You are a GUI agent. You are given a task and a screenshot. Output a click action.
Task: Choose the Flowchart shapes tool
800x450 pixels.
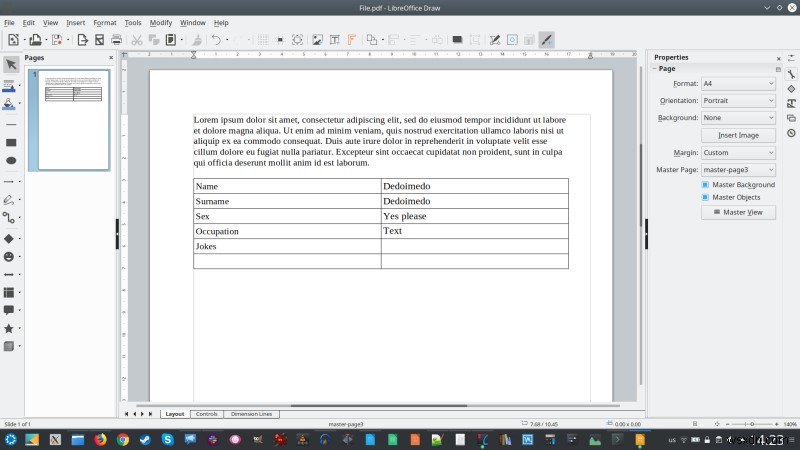click(9, 292)
